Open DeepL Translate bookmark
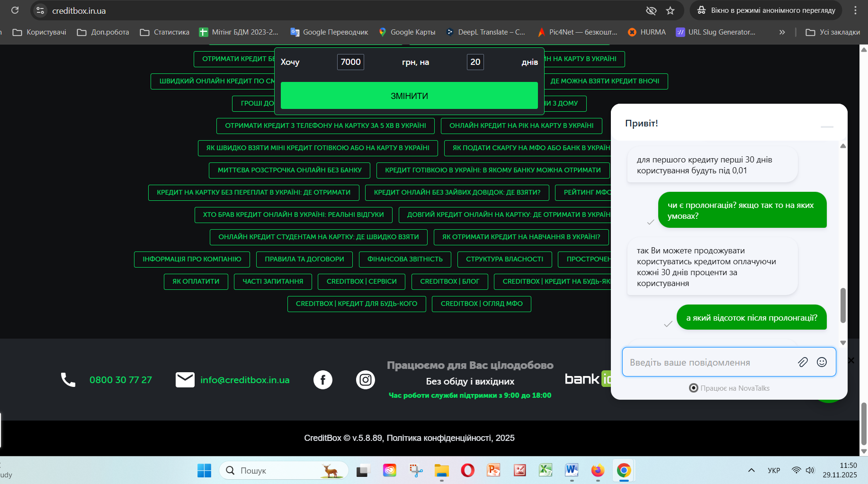This screenshot has width=868, height=484. (485, 32)
